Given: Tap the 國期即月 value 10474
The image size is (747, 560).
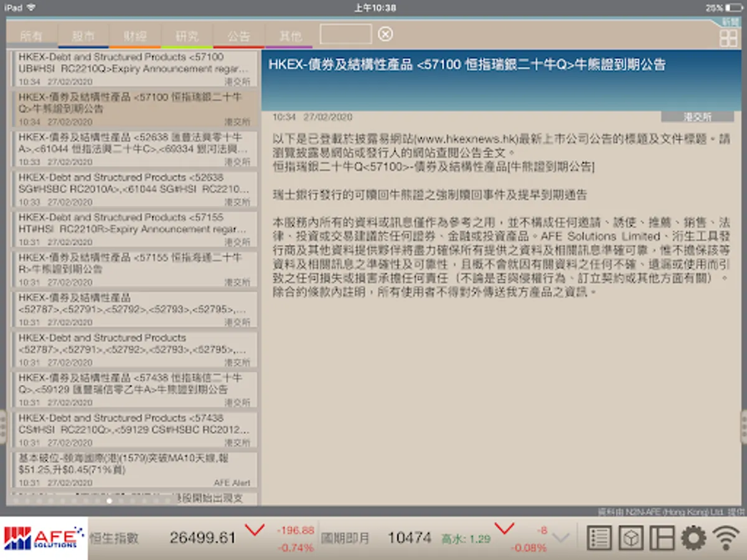Looking at the screenshot, I should (410, 538).
